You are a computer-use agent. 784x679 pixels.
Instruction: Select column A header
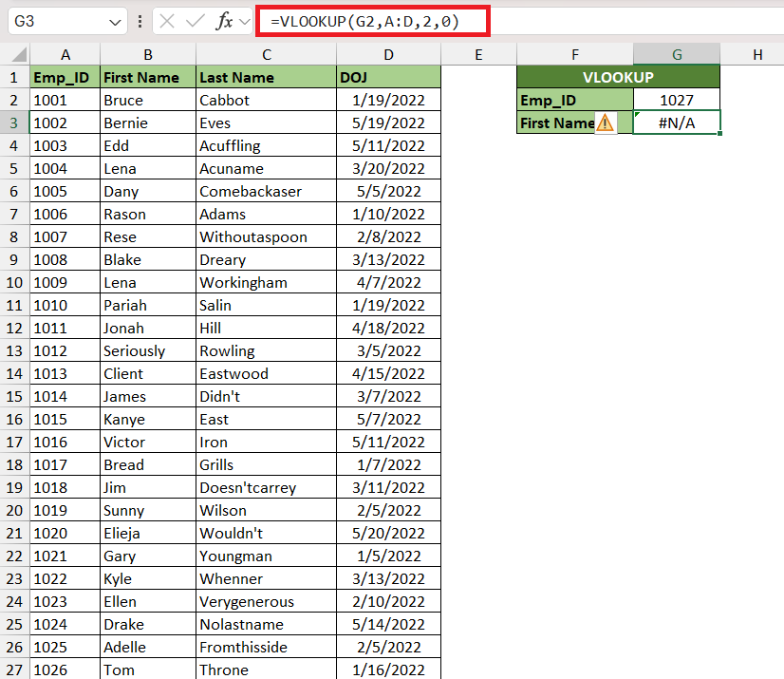[65, 54]
